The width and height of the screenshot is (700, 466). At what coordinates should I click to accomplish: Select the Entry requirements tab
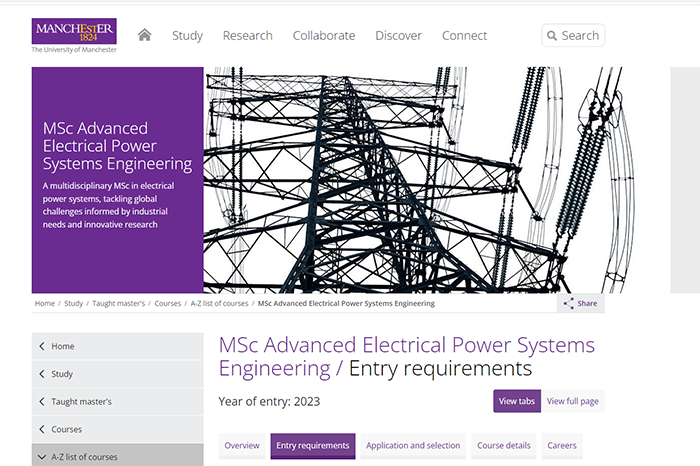(x=313, y=446)
